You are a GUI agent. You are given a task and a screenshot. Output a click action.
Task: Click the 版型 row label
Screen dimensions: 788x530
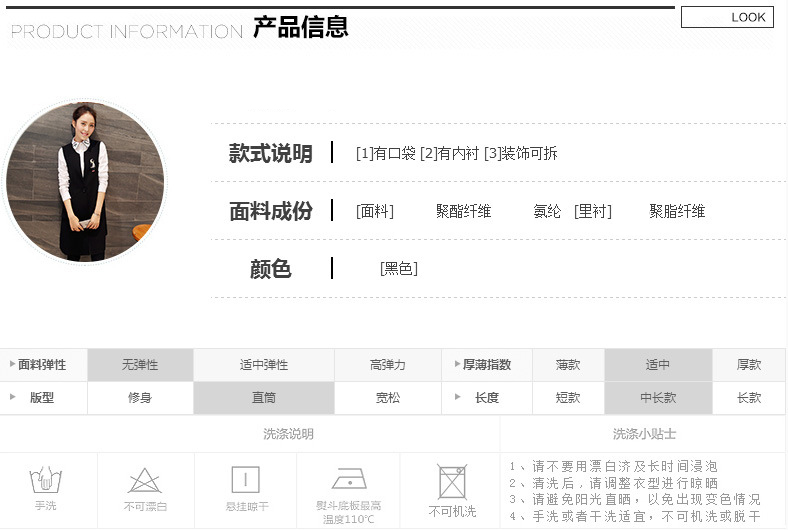coord(42,398)
